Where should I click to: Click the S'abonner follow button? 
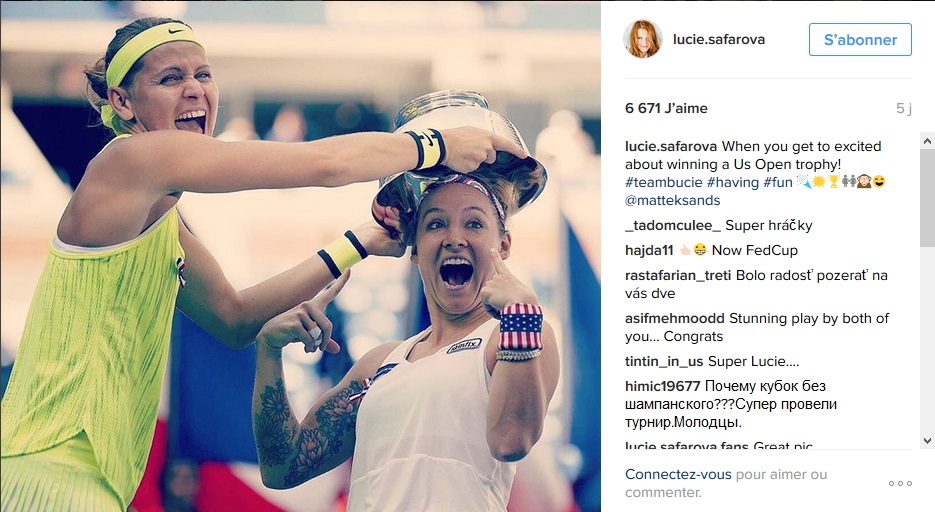[x=860, y=40]
